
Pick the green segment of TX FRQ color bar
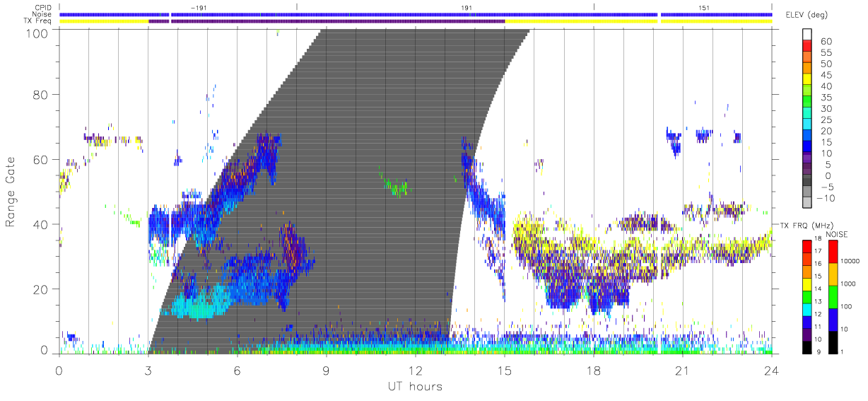coord(807,296)
